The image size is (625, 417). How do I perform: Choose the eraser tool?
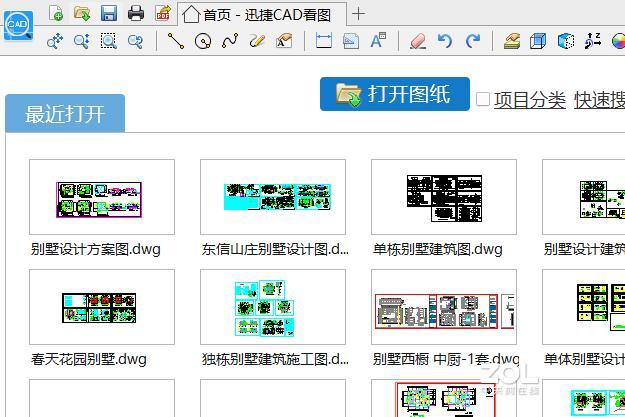[x=418, y=41]
